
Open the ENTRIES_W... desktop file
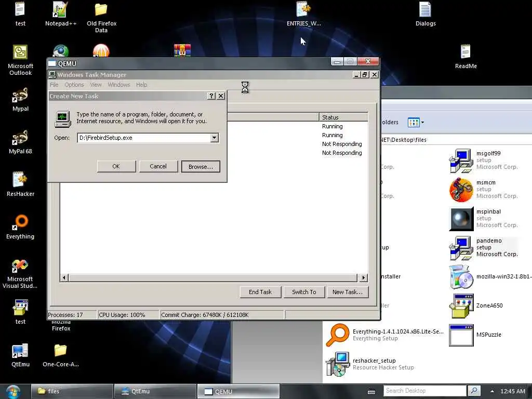pos(303,14)
